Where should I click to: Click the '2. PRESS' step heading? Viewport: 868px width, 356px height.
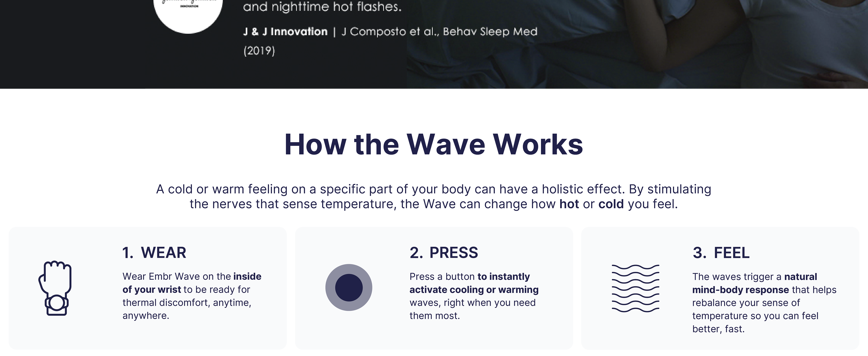(444, 252)
